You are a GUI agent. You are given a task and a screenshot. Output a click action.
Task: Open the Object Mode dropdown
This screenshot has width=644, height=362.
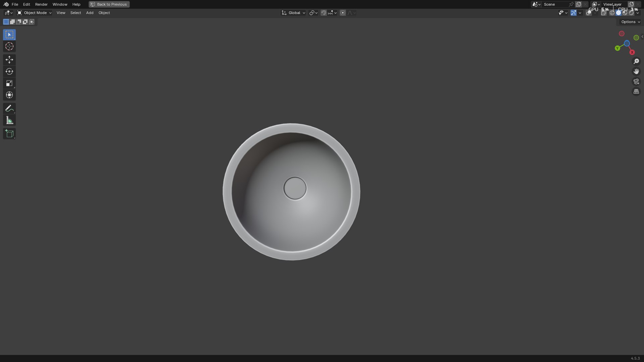[35, 13]
